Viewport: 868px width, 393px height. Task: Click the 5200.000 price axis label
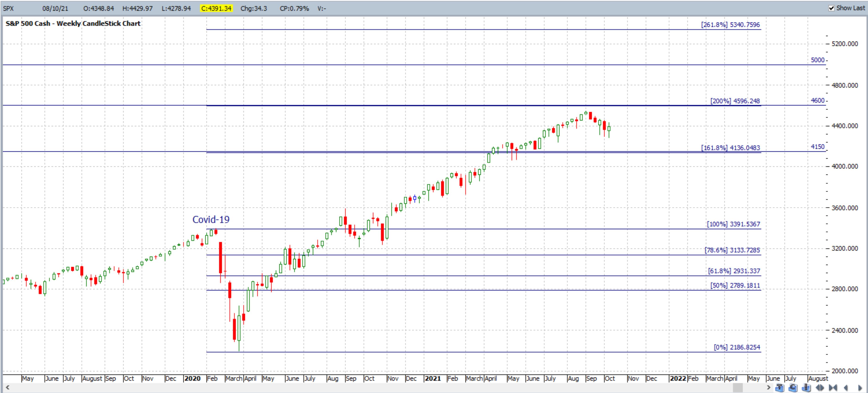845,44
